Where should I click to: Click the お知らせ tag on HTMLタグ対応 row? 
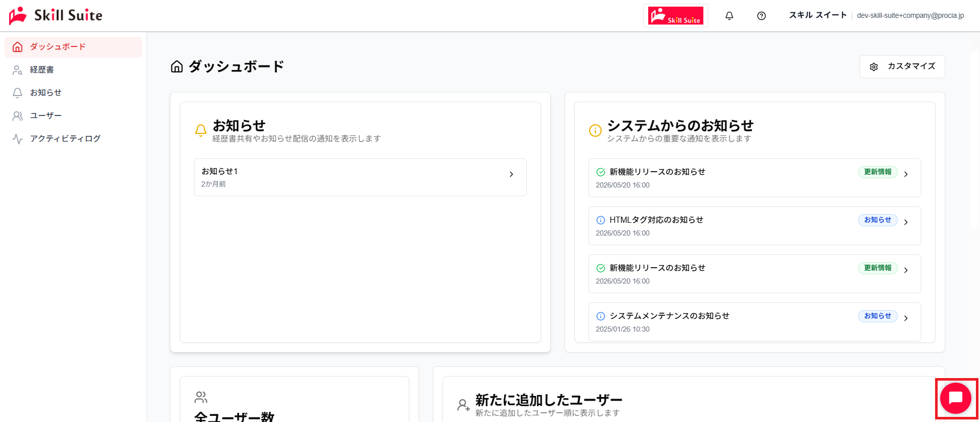(x=877, y=220)
